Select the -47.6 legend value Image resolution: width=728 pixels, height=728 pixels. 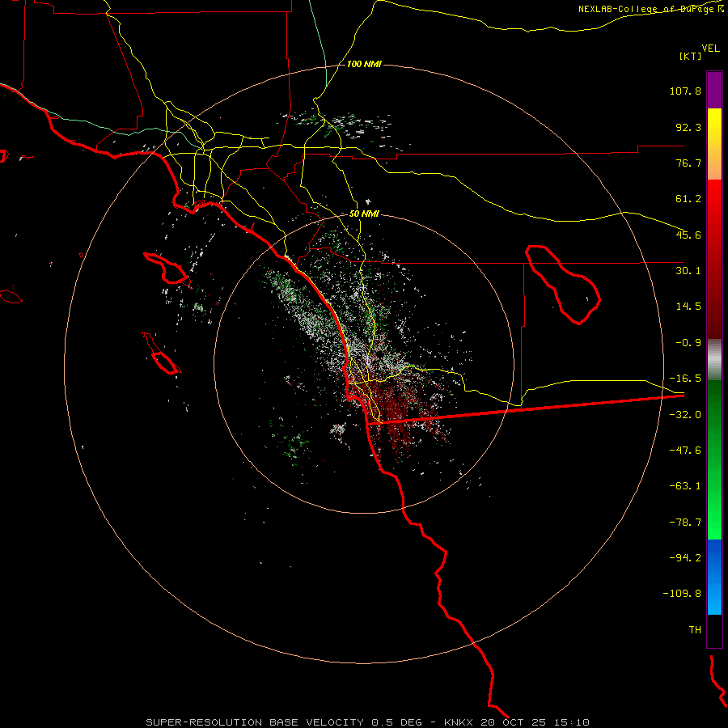pyautogui.click(x=685, y=451)
